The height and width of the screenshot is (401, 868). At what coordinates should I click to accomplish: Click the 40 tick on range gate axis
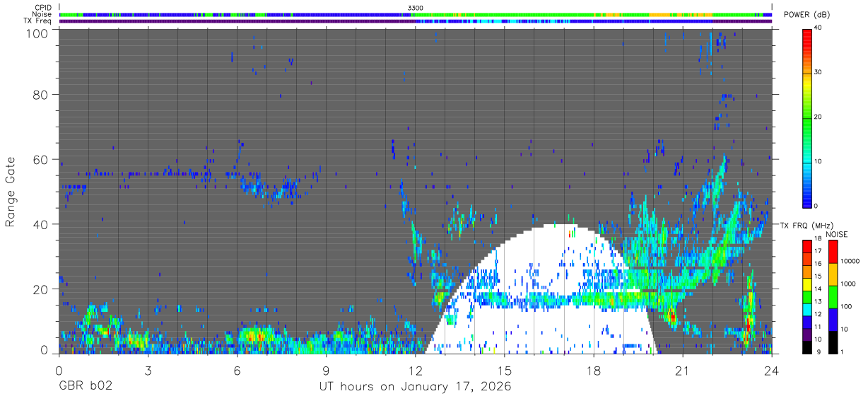tap(42, 224)
